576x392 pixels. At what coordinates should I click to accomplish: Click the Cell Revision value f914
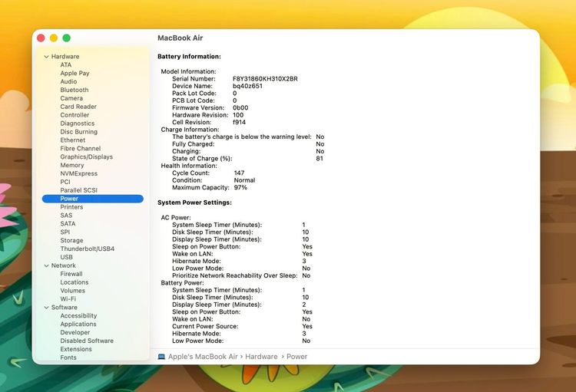click(x=239, y=122)
